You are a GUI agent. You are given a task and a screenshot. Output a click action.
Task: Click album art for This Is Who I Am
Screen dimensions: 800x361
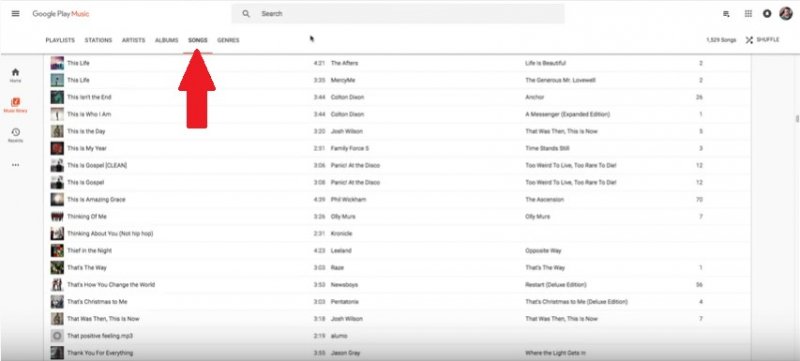tap(57, 114)
